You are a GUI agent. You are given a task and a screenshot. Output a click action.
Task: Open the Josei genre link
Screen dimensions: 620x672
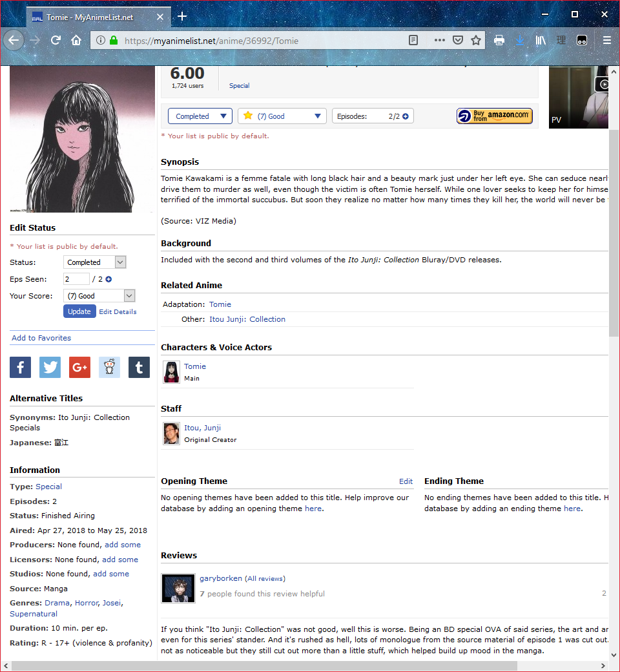tap(111, 603)
